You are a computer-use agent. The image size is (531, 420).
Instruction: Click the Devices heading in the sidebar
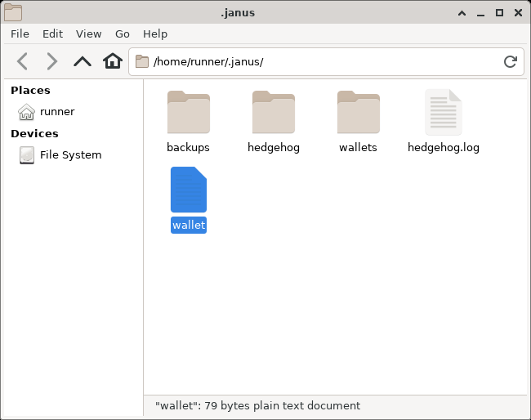pyautogui.click(x=34, y=133)
